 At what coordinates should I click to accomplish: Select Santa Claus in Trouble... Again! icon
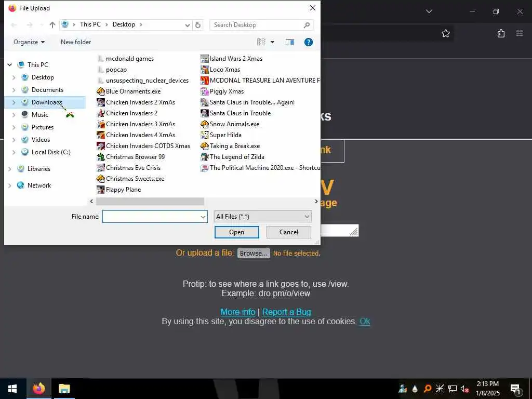pyautogui.click(x=204, y=102)
